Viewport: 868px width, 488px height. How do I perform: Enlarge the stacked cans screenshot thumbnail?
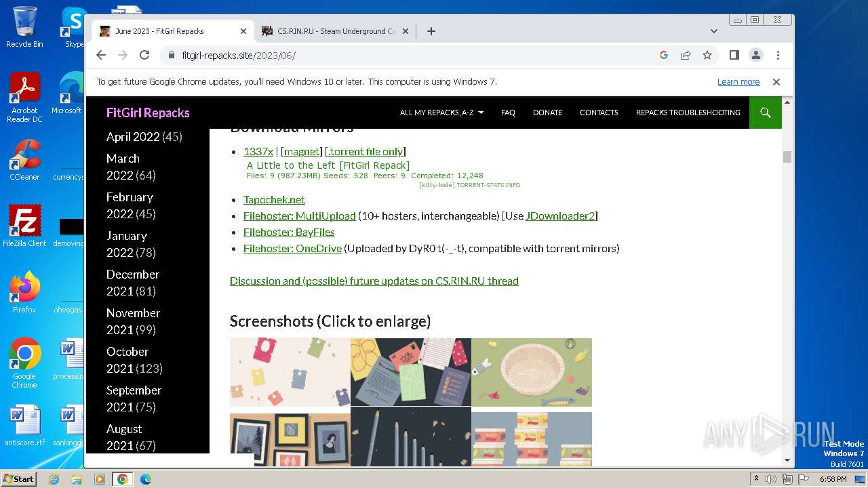click(532, 439)
